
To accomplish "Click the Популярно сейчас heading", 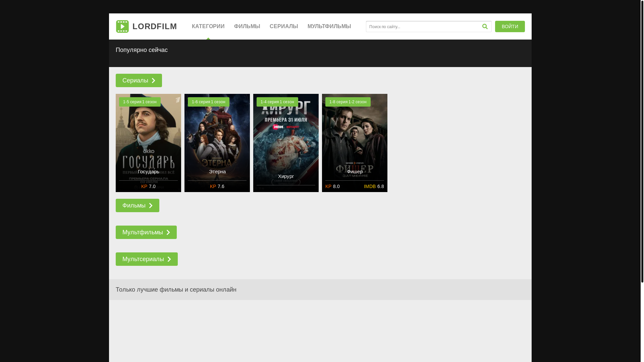I will tap(142, 50).
